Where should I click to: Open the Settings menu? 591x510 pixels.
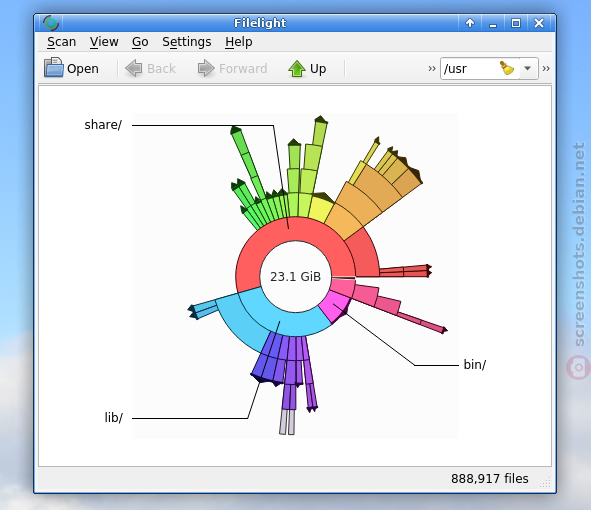click(x=187, y=41)
